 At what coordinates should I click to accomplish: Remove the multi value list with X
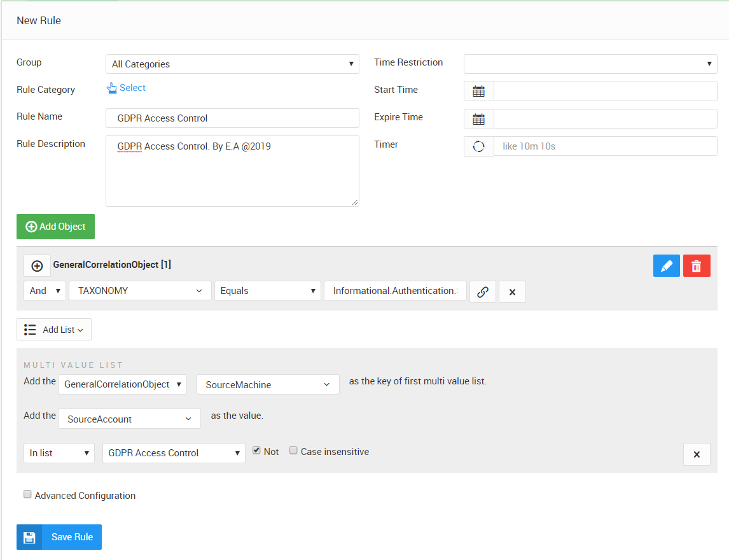click(x=697, y=454)
